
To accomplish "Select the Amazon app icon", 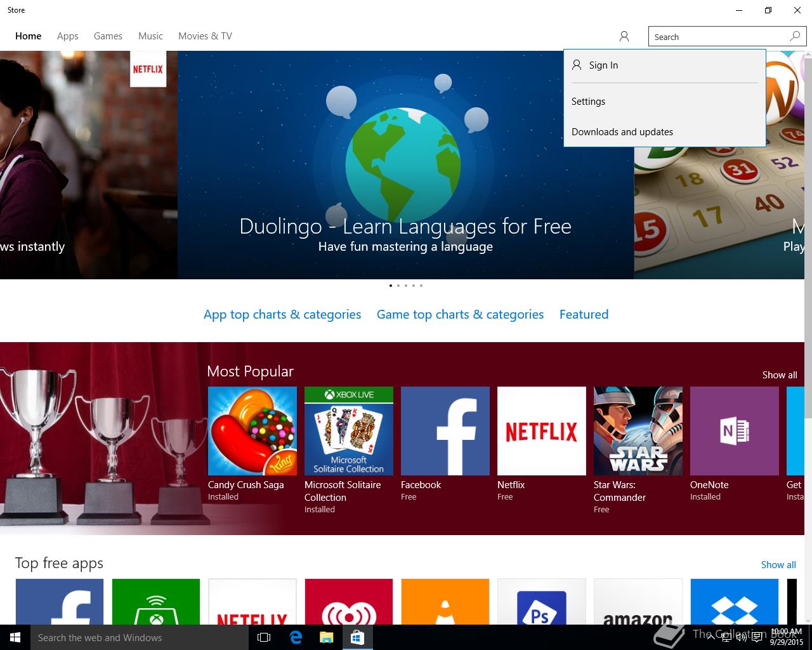I will (638, 602).
